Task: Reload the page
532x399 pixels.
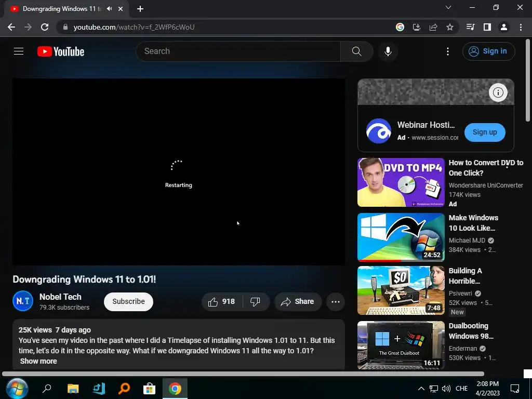Action: coord(45,27)
